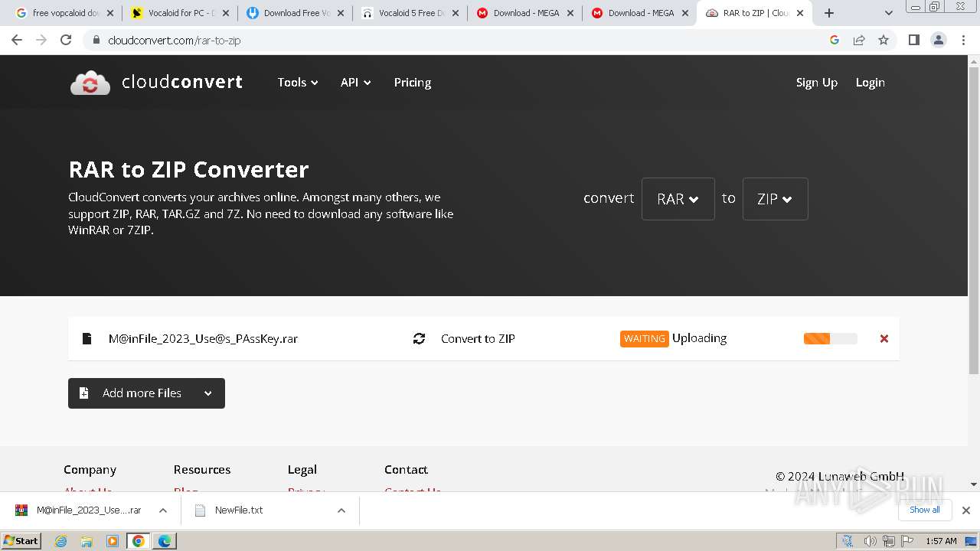Share this page icon

[859, 41]
